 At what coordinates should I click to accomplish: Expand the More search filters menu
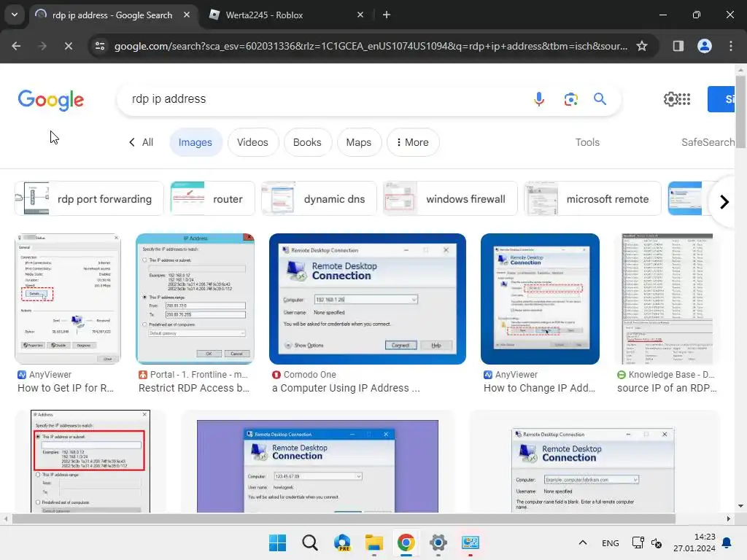point(413,142)
